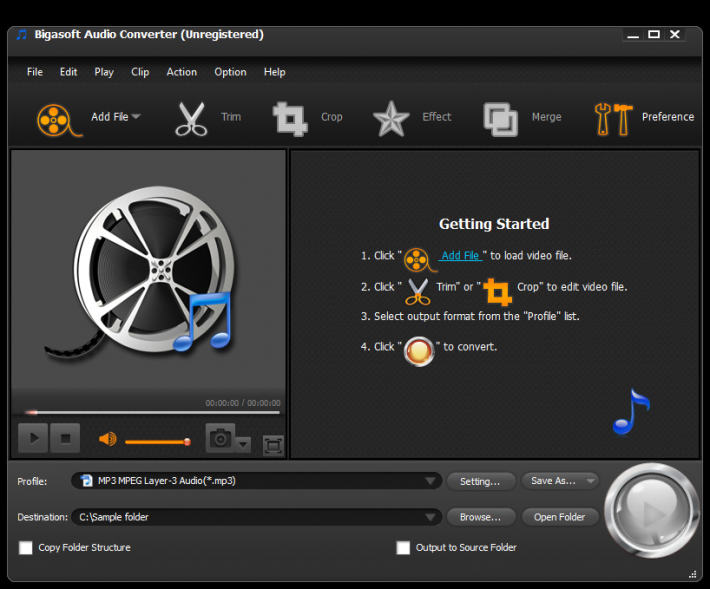Click the Crop tool icon in toolbar
This screenshot has width=710, height=589.
(x=290, y=119)
